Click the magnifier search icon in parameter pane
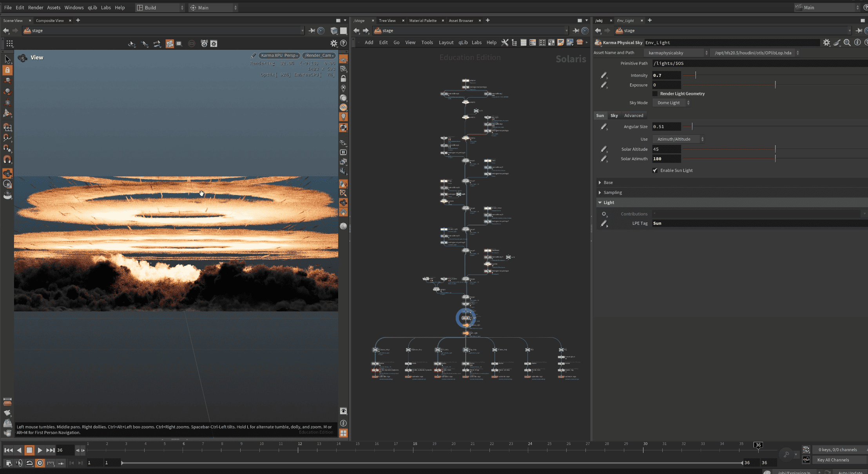The height and width of the screenshot is (474, 868). 847,43
